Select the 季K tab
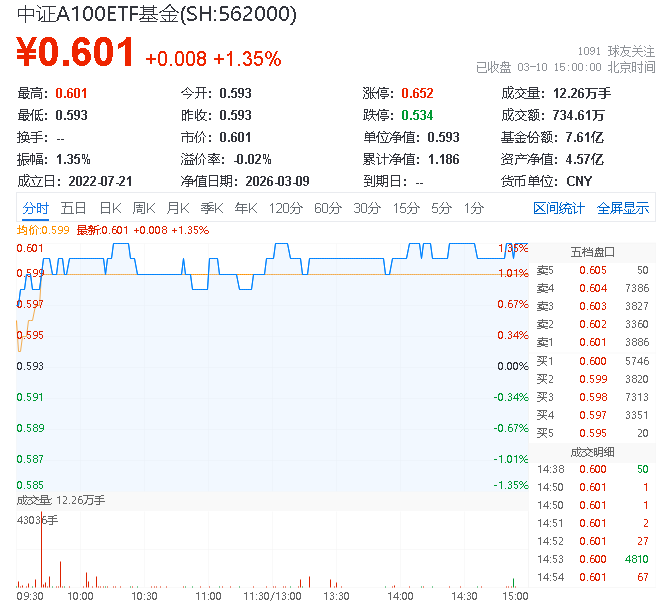Screen dimensions: 656x615 tap(211, 208)
